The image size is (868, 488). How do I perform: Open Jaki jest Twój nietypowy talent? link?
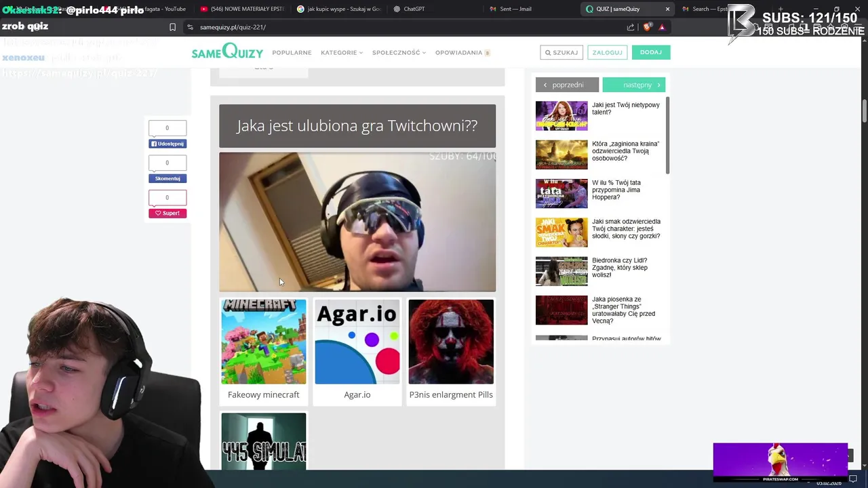625,108
